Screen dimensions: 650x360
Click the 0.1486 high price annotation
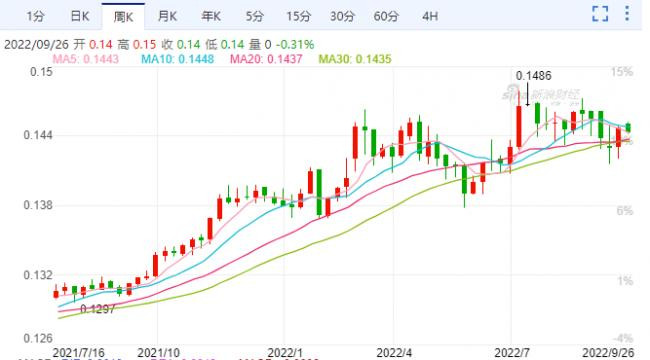point(534,76)
